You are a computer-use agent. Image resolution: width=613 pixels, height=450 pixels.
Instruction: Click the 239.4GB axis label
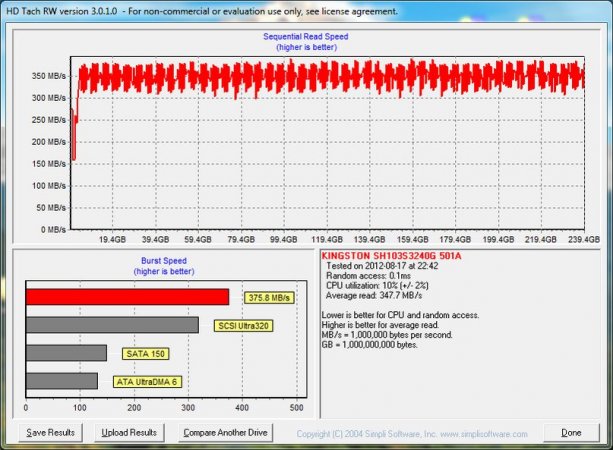pyautogui.click(x=584, y=239)
